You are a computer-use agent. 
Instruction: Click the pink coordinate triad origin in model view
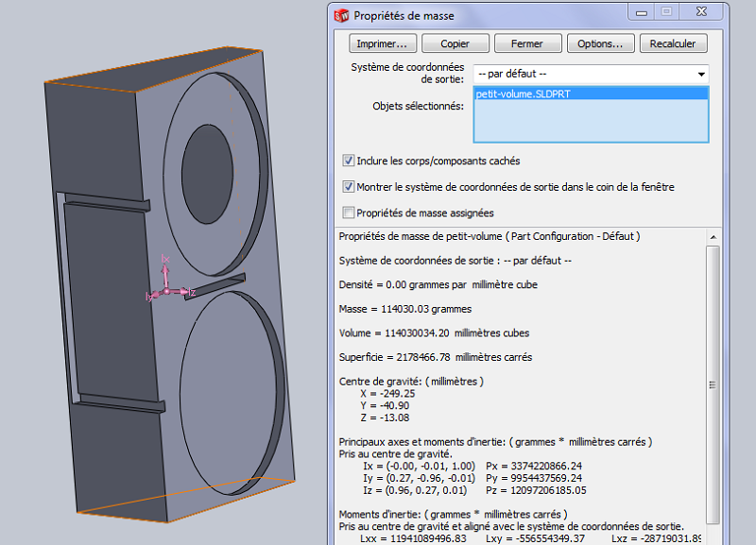click(167, 291)
